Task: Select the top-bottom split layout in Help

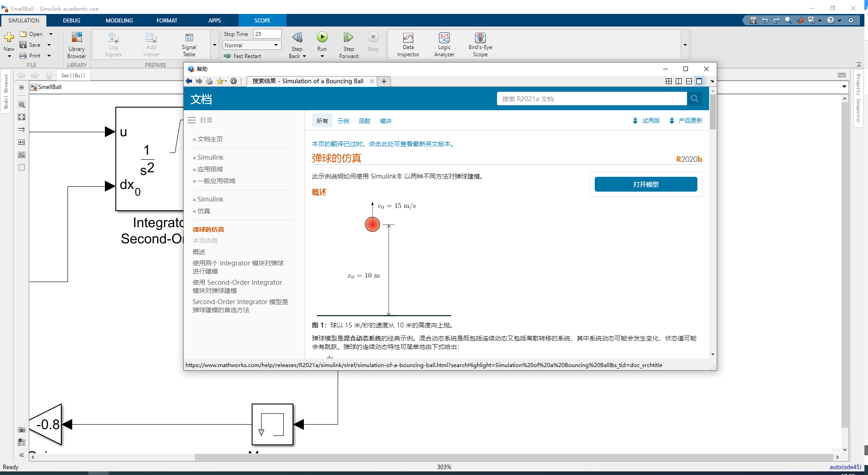Action: pos(689,81)
